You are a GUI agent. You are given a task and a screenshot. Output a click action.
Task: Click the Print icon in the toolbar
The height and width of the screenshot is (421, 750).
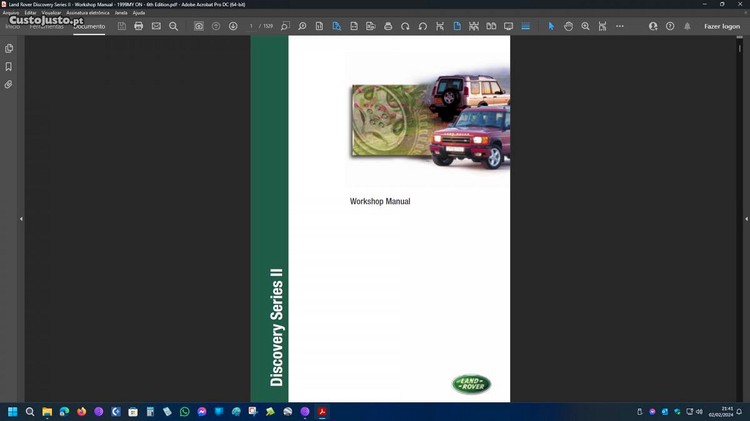[x=139, y=26]
